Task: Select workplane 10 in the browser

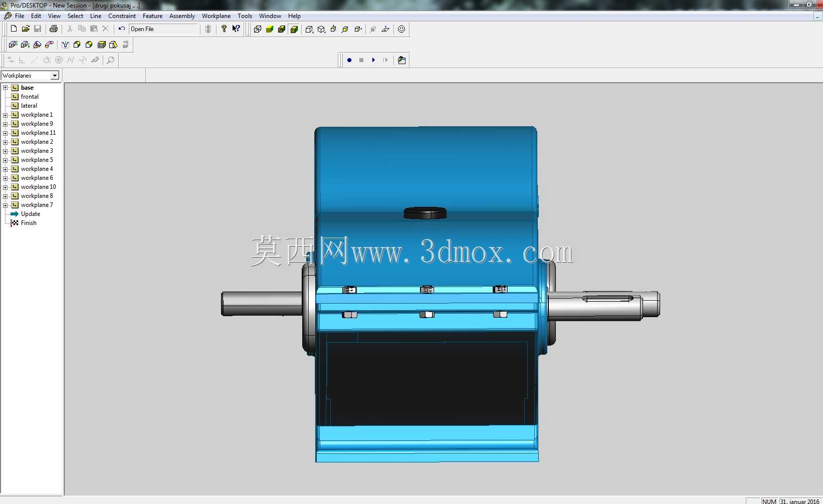Action: (x=39, y=187)
